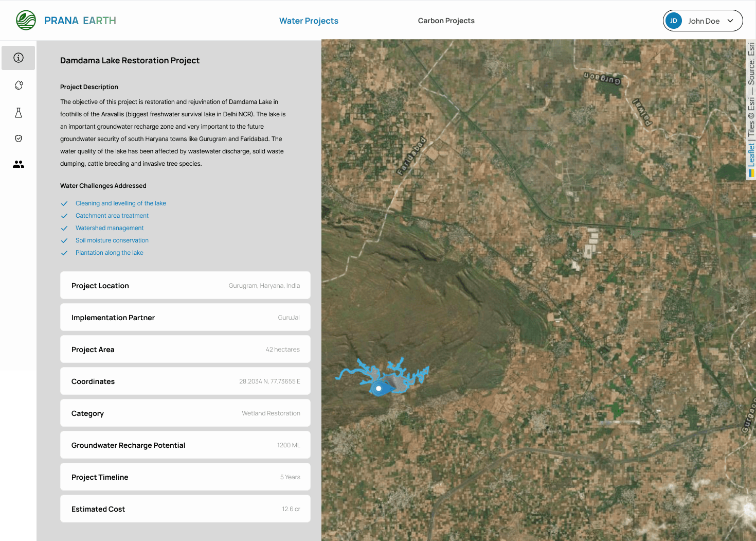Click checkmark beside Plantation along the lake
The width and height of the screenshot is (756, 541).
click(x=64, y=253)
